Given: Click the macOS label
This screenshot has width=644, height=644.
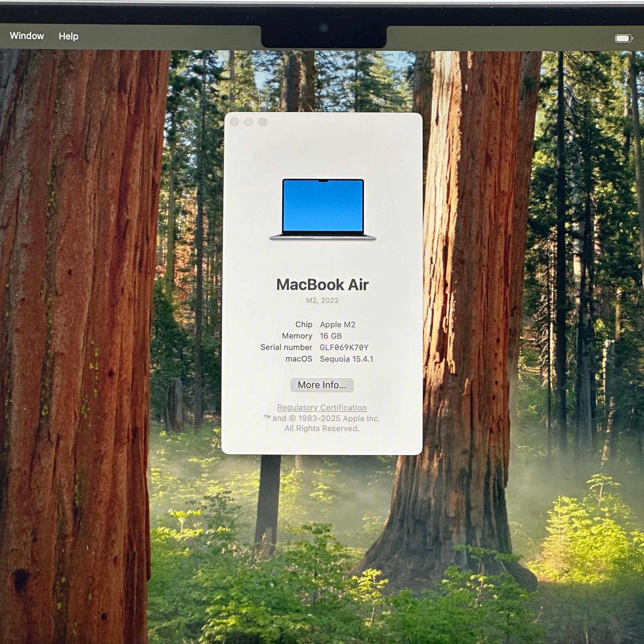Looking at the screenshot, I should [299, 359].
